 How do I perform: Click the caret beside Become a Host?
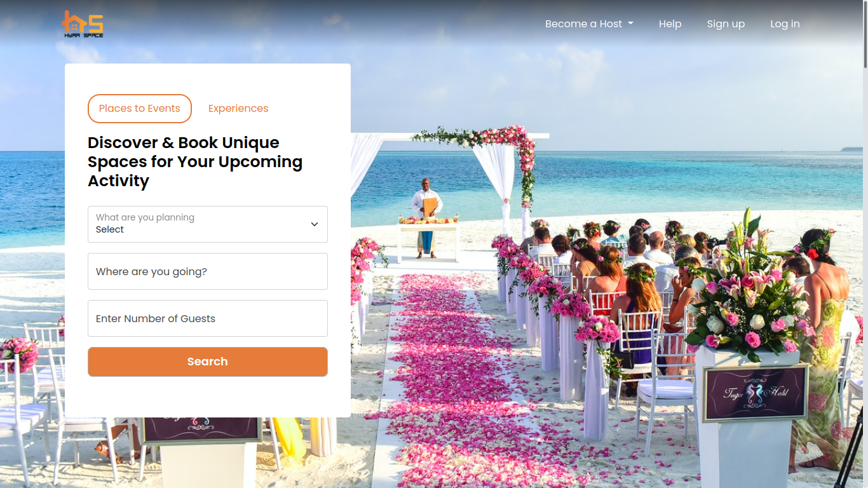(630, 24)
